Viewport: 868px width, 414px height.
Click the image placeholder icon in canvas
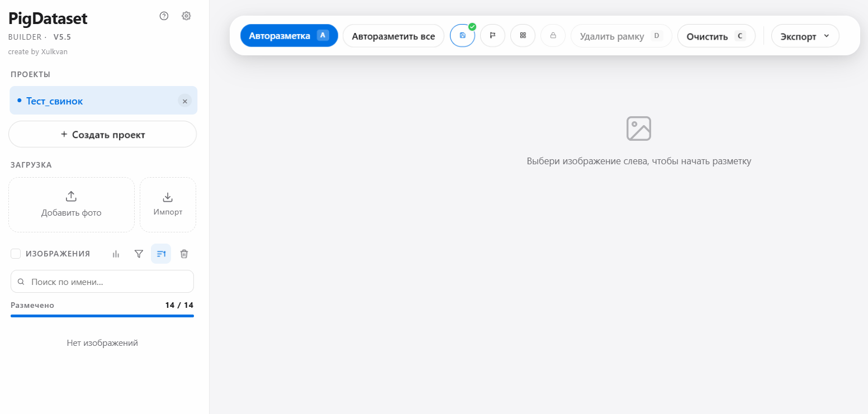click(639, 129)
